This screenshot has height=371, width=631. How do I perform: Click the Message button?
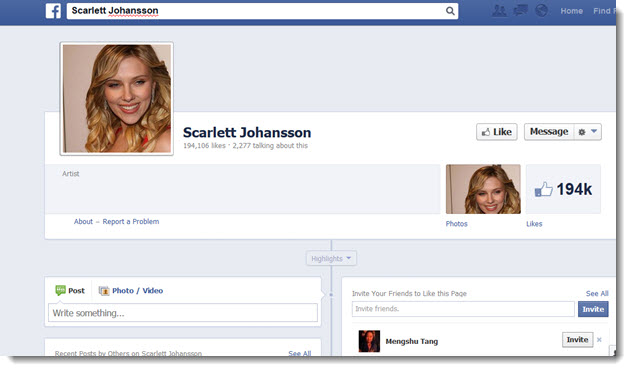[x=549, y=132]
